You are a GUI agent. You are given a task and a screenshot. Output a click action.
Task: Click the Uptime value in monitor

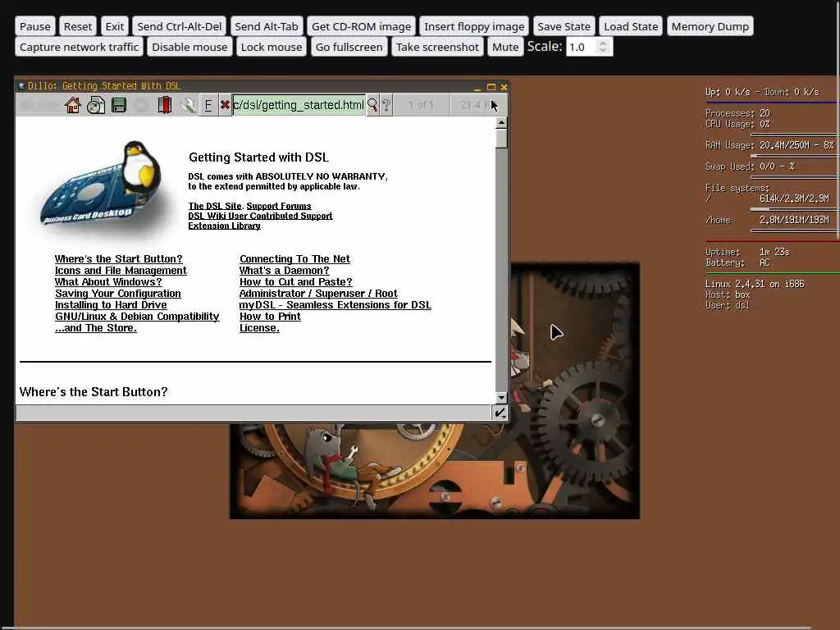774,252
